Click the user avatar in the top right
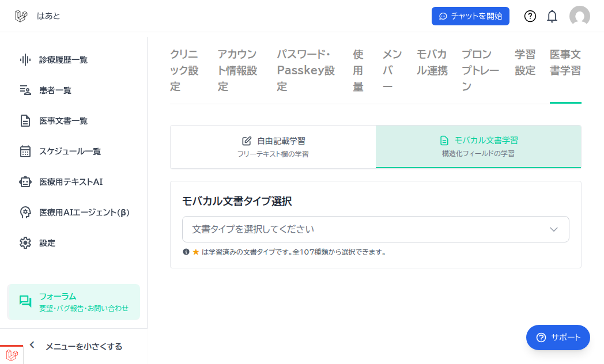The height and width of the screenshot is (364, 604). 580,16
